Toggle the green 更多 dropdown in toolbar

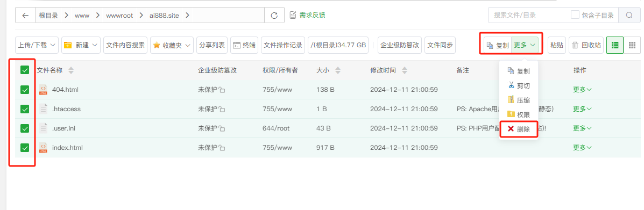pyautogui.click(x=525, y=46)
